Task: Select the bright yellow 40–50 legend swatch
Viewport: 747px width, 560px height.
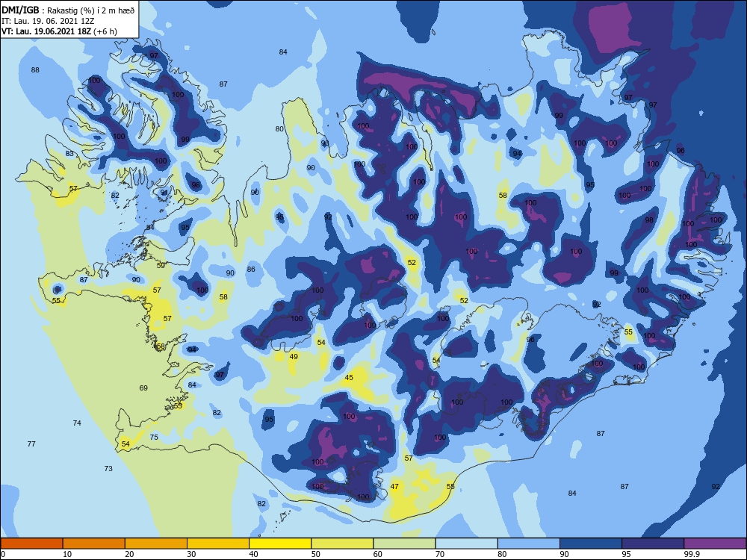Action: (280, 544)
